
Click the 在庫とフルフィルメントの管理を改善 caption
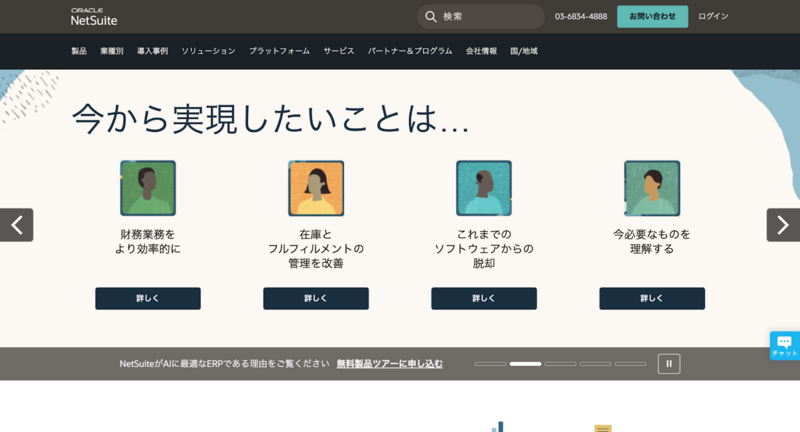[316, 249]
